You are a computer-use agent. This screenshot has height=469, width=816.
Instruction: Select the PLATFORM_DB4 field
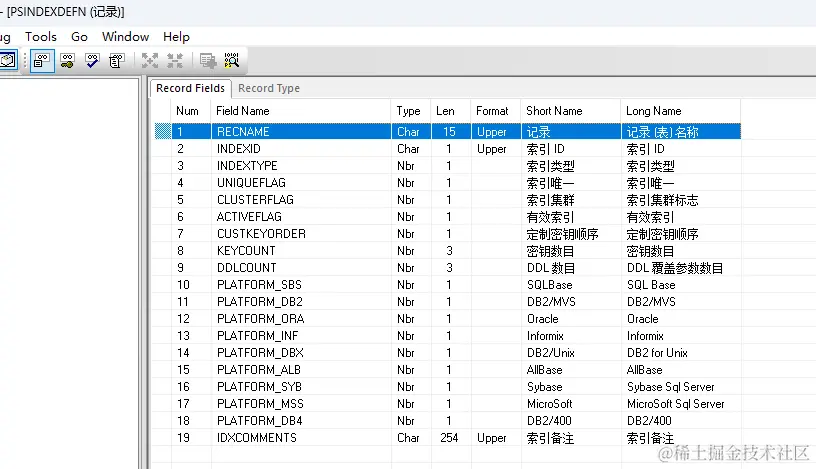(259, 421)
